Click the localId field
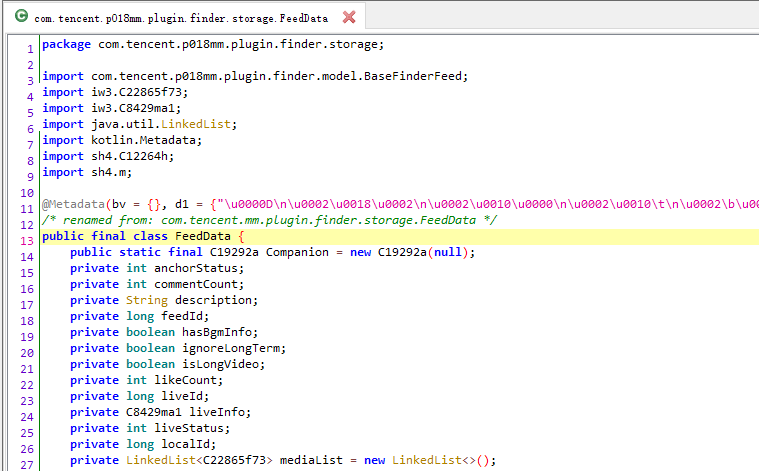The width and height of the screenshot is (759, 471). (x=185, y=443)
